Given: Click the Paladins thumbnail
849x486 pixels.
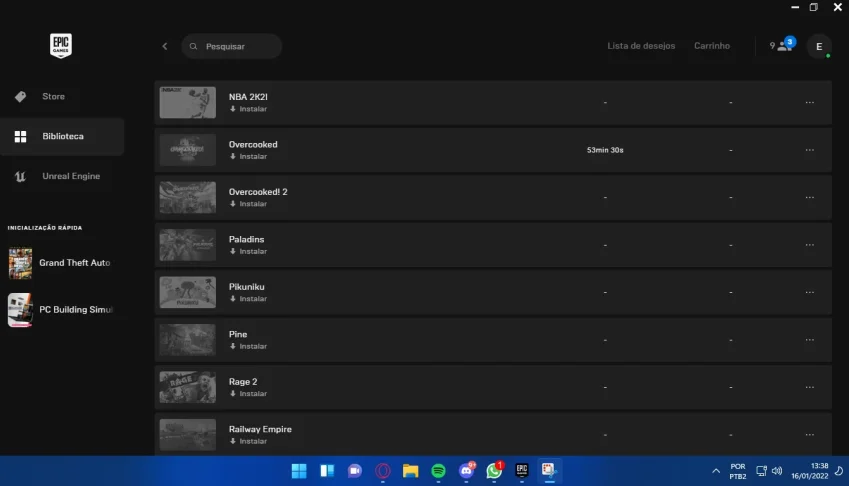Looking at the screenshot, I should tap(187, 245).
